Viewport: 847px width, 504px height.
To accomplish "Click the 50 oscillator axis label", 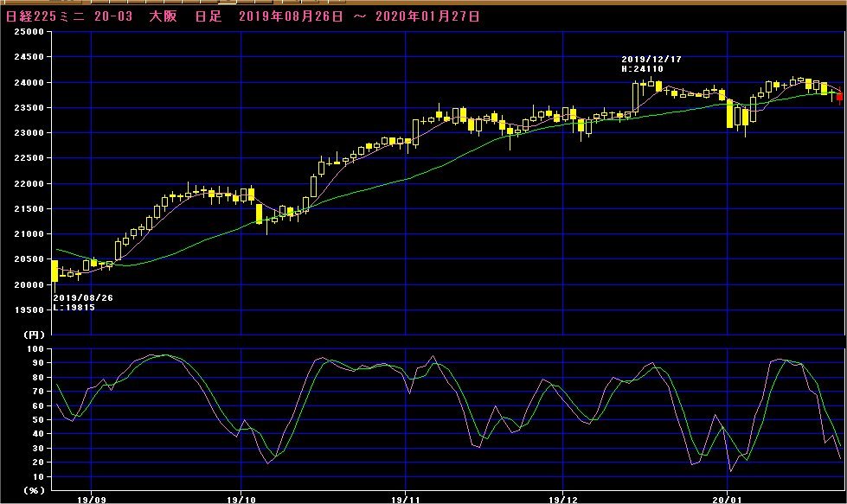I will click(x=38, y=420).
